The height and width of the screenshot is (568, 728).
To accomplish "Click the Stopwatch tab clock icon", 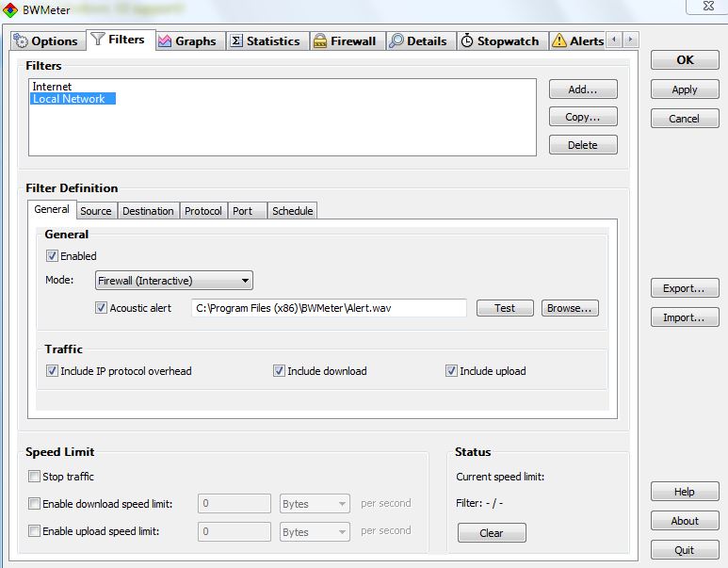I will 466,41.
